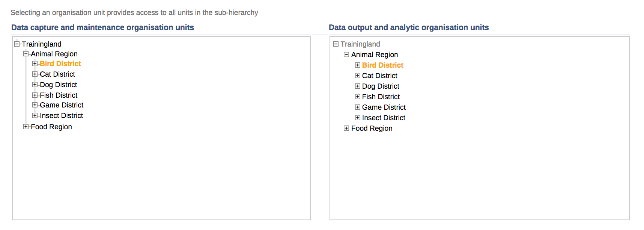Collapse Trainingland in data capture tree

pyautogui.click(x=17, y=44)
